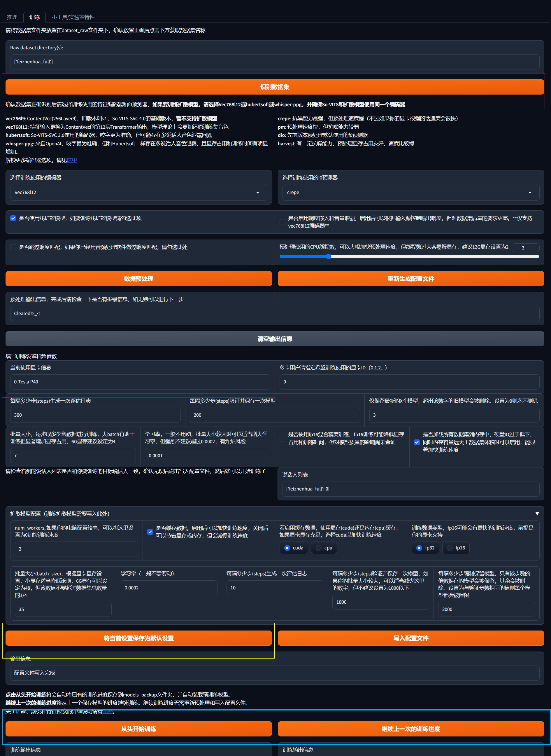Screen dimensions: 551x756
Task: Collapse the 扩散模型配置 section arrow
Action: pyautogui.click(x=537, y=514)
